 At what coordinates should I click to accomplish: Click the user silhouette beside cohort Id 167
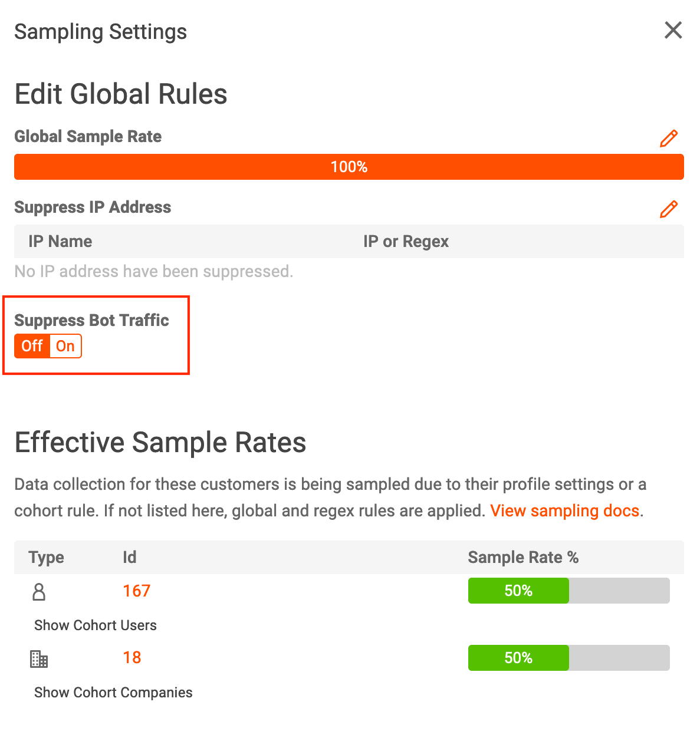coord(38,591)
